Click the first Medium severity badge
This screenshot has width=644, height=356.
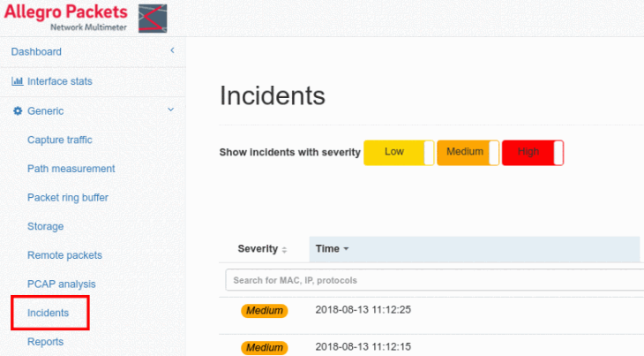264,311
